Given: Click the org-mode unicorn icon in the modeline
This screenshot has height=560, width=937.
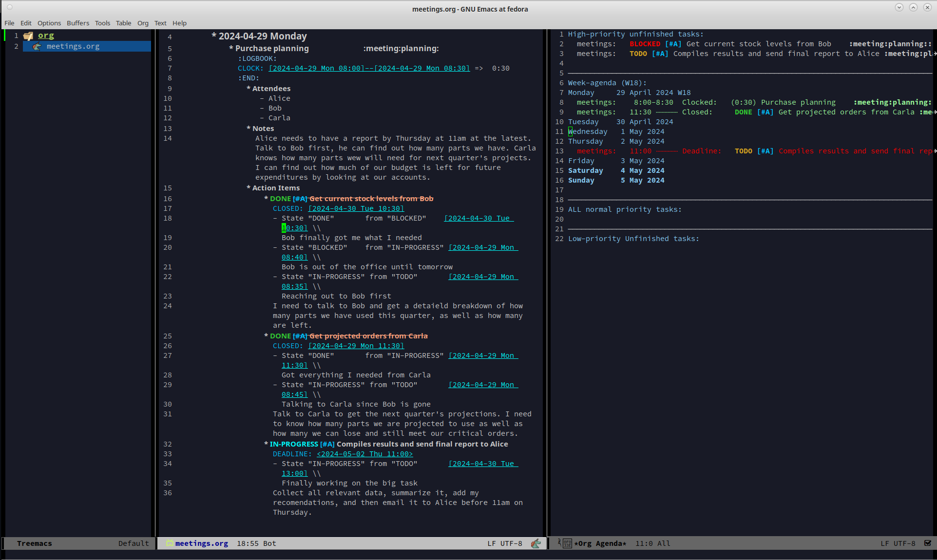Looking at the screenshot, I should [535, 543].
